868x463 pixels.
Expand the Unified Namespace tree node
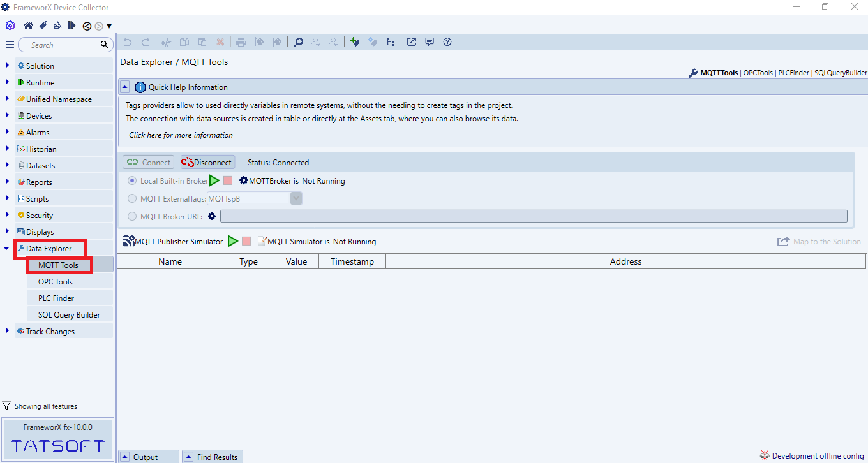[x=7, y=99]
